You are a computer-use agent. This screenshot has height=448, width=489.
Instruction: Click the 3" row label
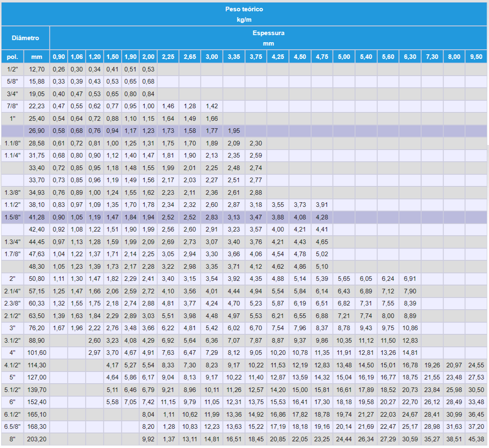13,328
